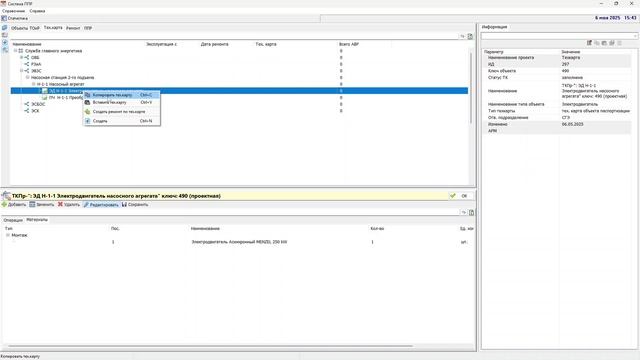640x360 pixels.
Task: Click the vertical scrollbar of the object tree
Action: pos(471,88)
